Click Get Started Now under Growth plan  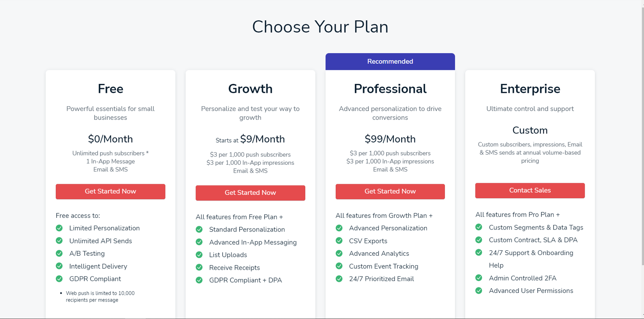250,193
